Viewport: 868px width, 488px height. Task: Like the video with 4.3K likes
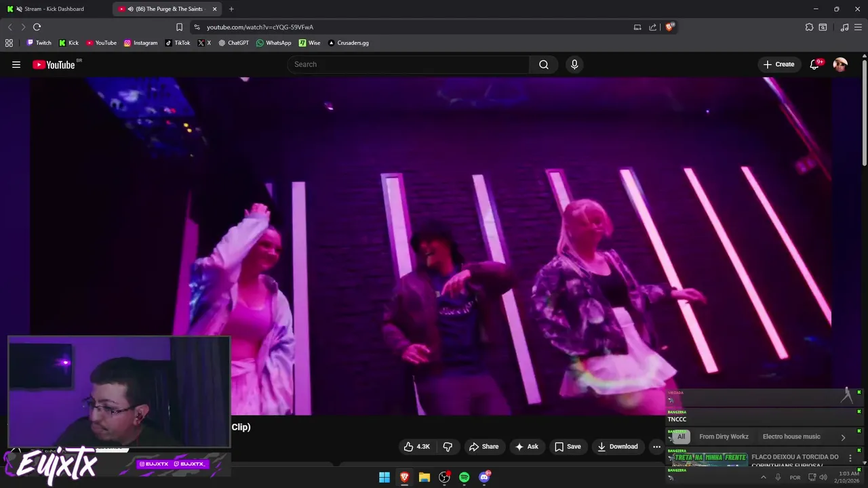point(416,447)
